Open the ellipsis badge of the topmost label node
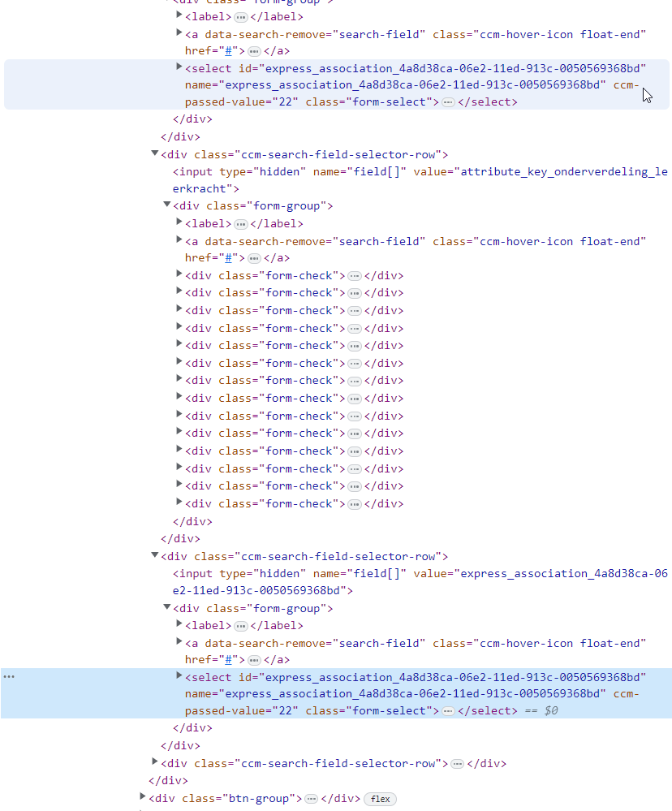This screenshot has height=811, width=672. coord(241,18)
